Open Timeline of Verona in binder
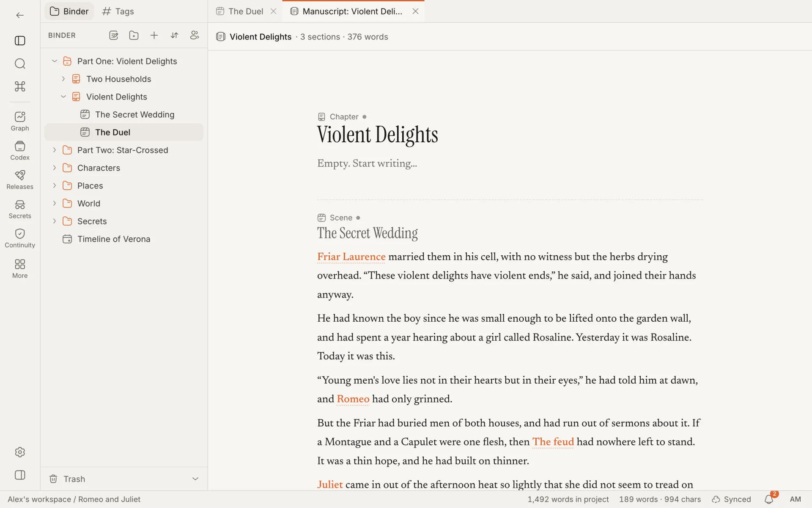 (124, 239)
